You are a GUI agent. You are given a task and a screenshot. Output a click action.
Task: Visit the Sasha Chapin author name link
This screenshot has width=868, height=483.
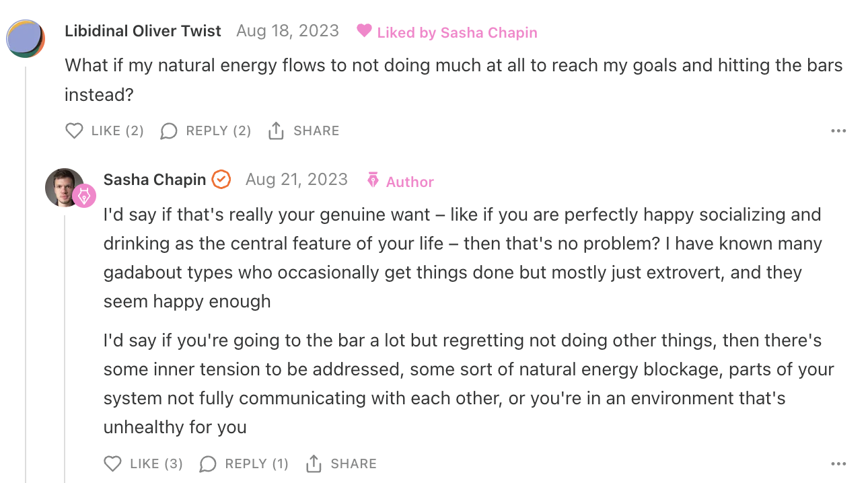[x=155, y=180]
